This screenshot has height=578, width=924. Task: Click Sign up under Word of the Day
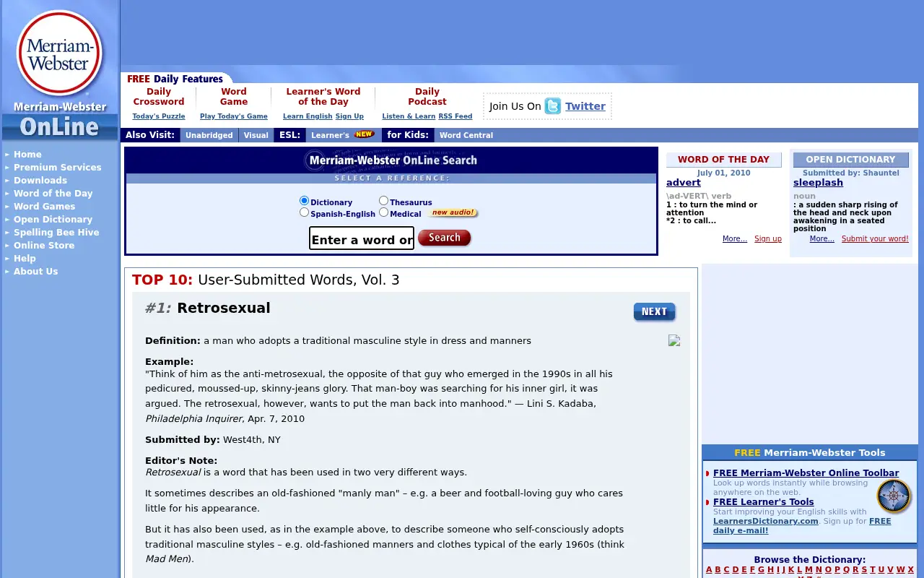(x=768, y=239)
